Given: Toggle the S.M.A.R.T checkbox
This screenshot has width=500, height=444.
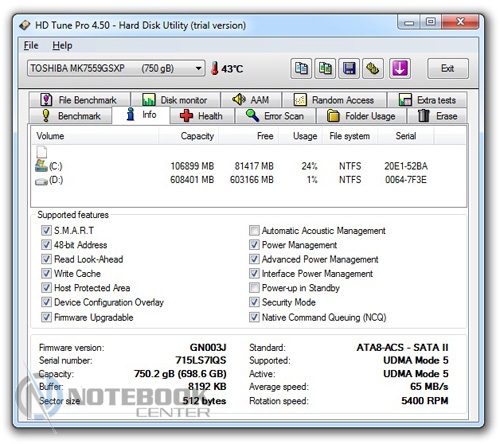Looking at the screenshot, I should point(46,230).
